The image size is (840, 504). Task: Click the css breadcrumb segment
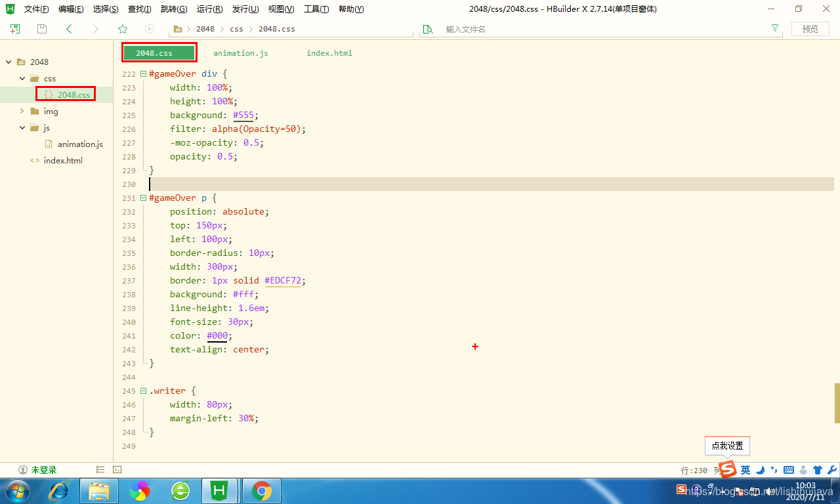[x=236, y=29]
